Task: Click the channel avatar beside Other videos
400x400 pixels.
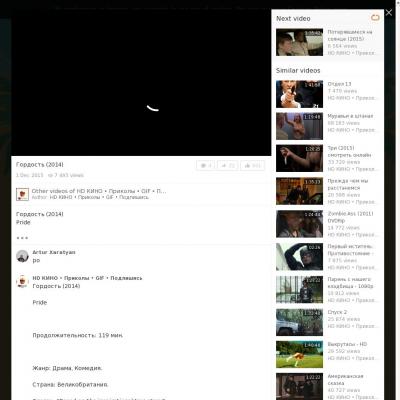Action: click(x=22, y=194)
